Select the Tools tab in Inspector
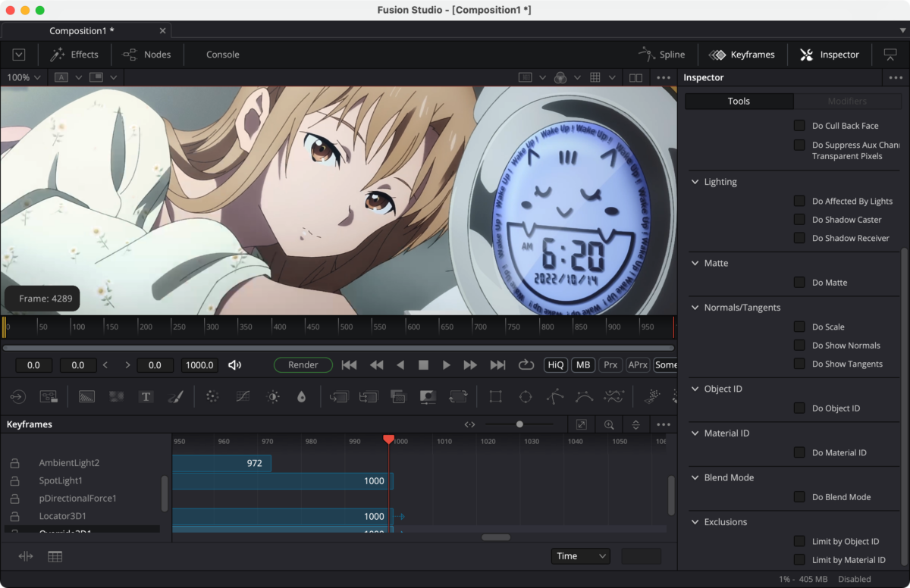The image size is (910, 588). tap(739, 102)
